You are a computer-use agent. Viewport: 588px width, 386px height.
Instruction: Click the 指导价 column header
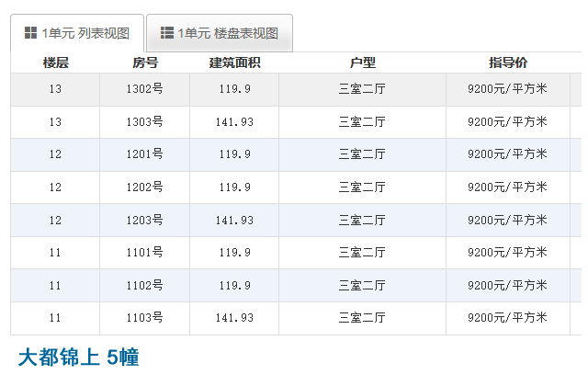click(x=507, y=62)
